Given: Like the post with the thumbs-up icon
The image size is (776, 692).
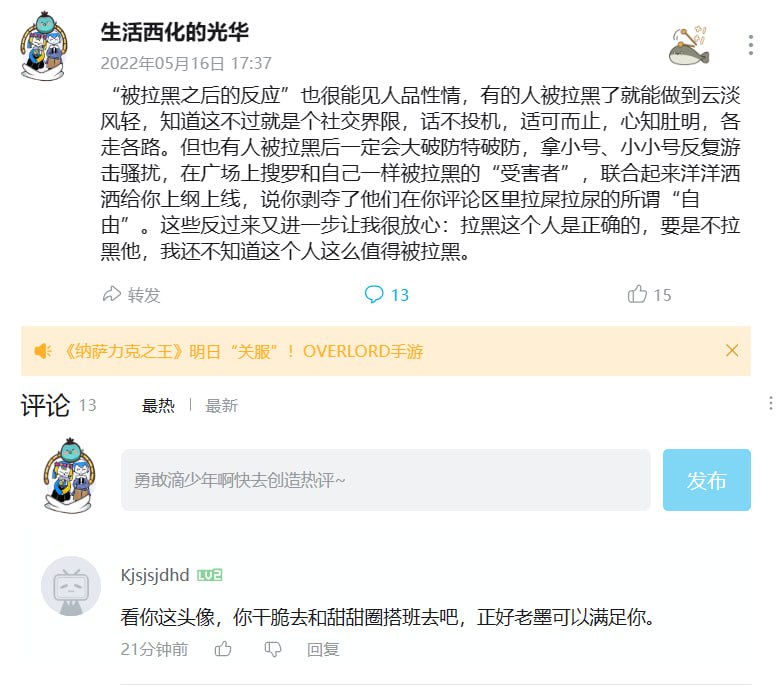Looking at the screenshot, I should [x=637, y=294].
